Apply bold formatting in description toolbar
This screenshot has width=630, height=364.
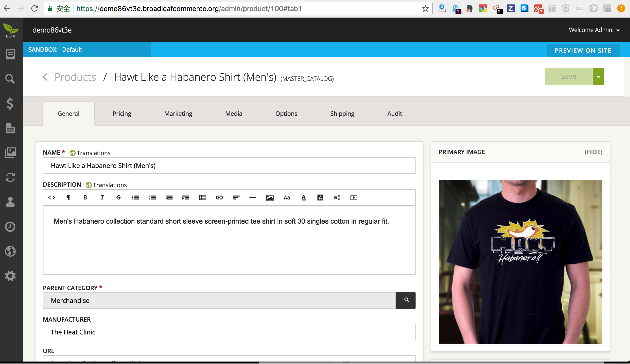85,198
